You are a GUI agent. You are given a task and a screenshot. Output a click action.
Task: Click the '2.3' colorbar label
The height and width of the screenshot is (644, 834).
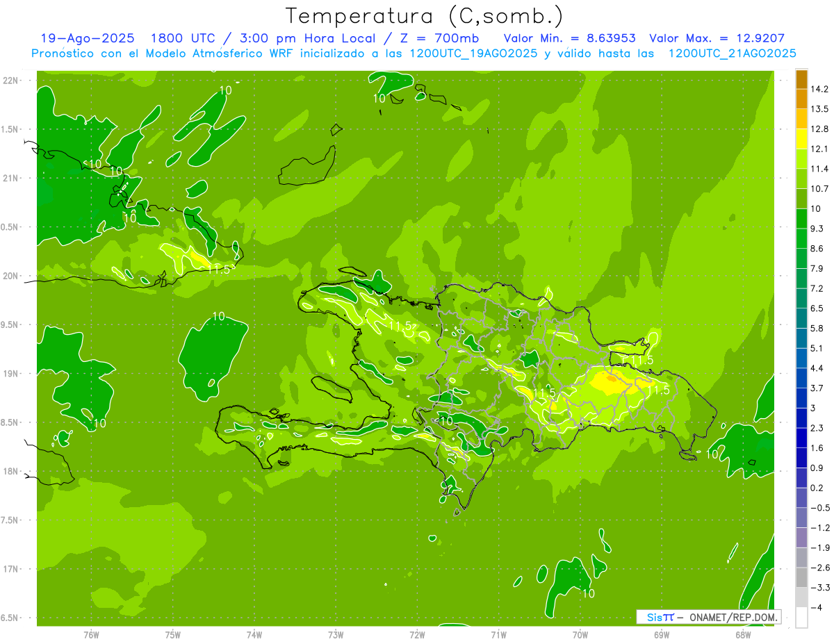coord(817,428)
